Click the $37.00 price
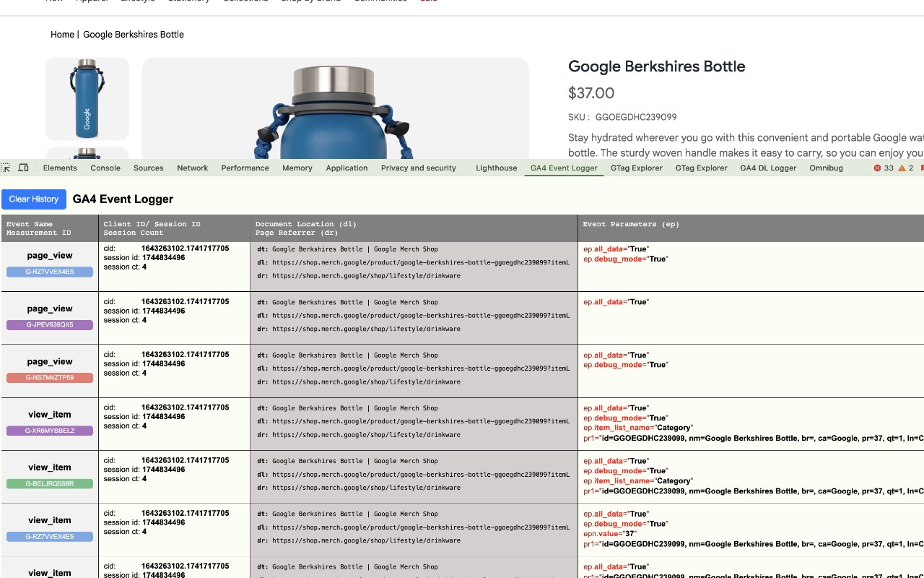This screenshot has height=578, width=924. tap(591, 93)
